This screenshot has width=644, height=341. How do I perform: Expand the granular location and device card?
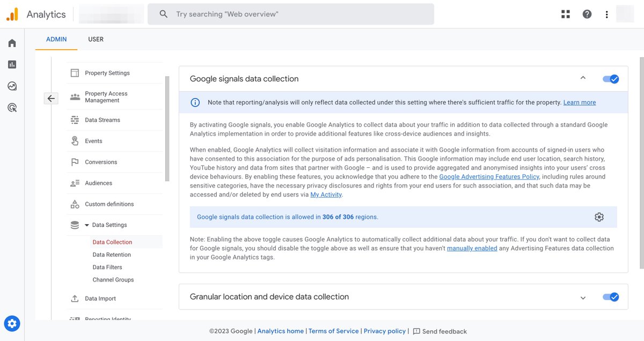click(x=583, y=296)
